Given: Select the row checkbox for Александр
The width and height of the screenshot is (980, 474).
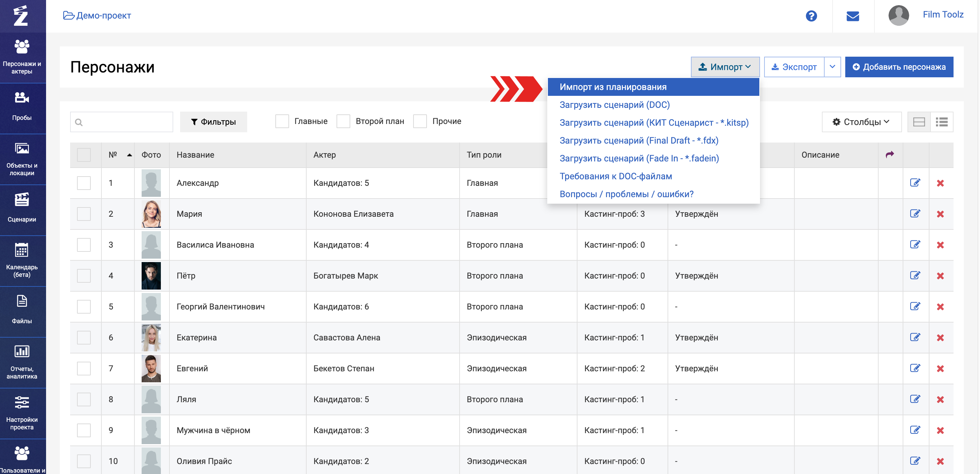Looking at the screenshot, I should pyautogui.click(x=84, y=183).
